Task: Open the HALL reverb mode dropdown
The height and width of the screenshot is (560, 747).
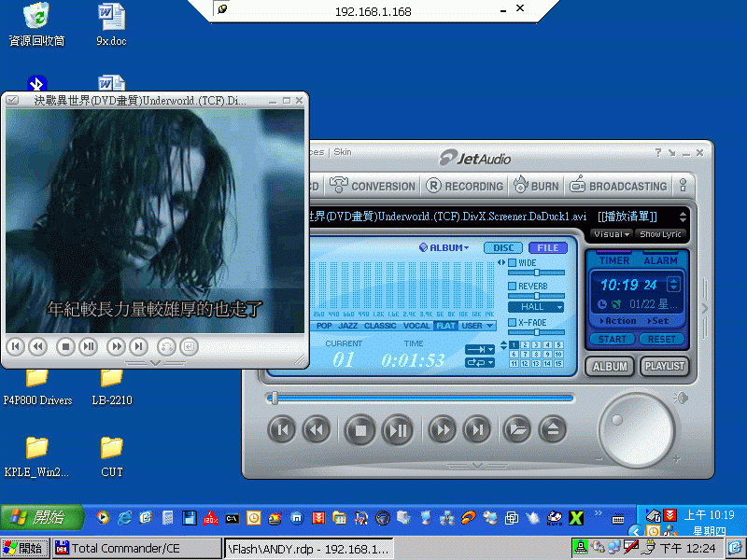Action: (536, 307)
